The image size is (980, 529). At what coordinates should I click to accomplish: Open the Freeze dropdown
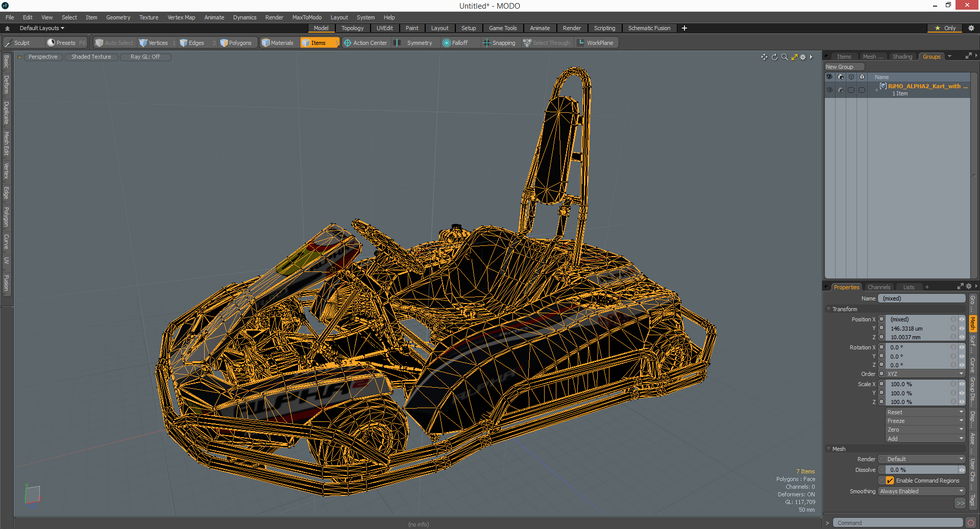[x=925, y=421]
